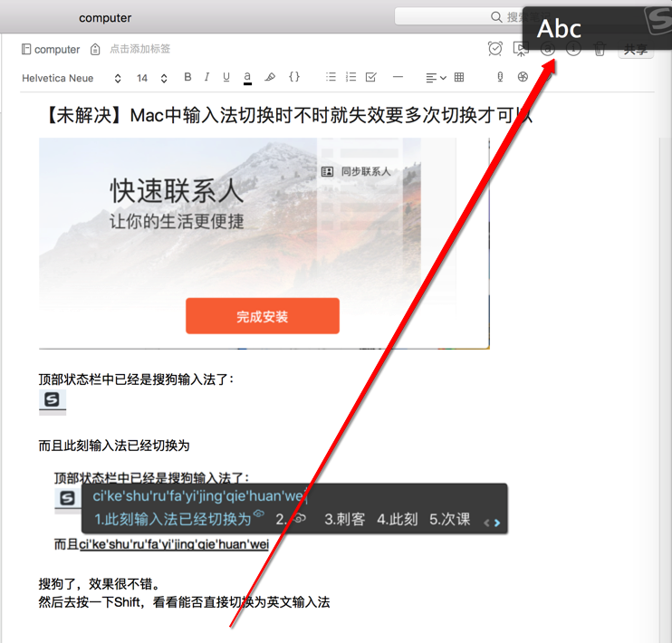This screenshot has height=643, width=672.
Task: Choose candidate 3 刺客
Action: [x=344, y=520]
